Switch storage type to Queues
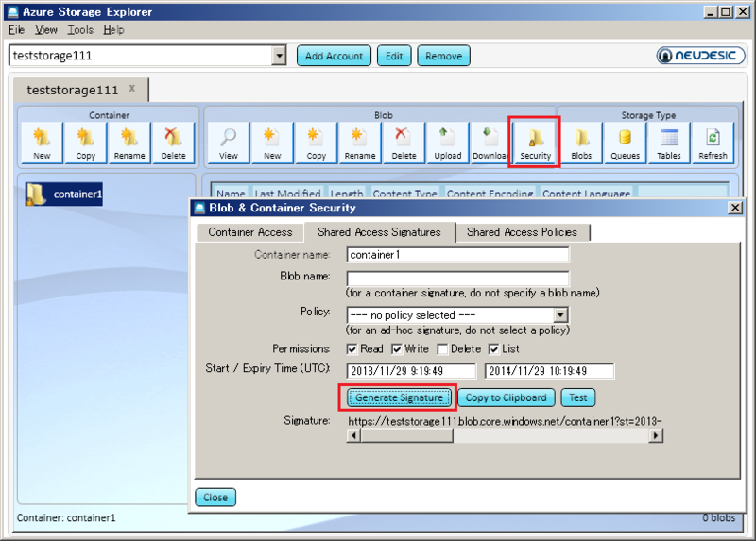 point(625,144)
